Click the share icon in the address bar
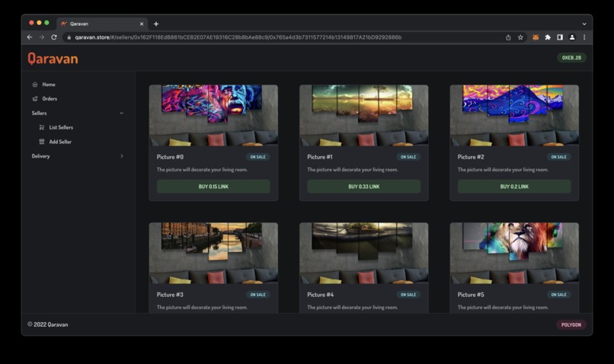The height and width of the screenshot is (364, 614). (508, 37)
